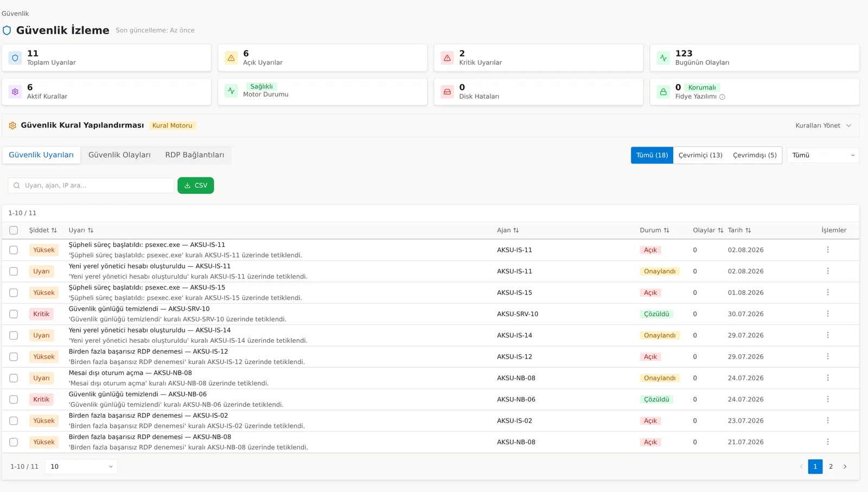This screenshot has width=868, height=492.
Task: Click the activity icon in Bugünün Olayları card
Action: coord(663,57)
